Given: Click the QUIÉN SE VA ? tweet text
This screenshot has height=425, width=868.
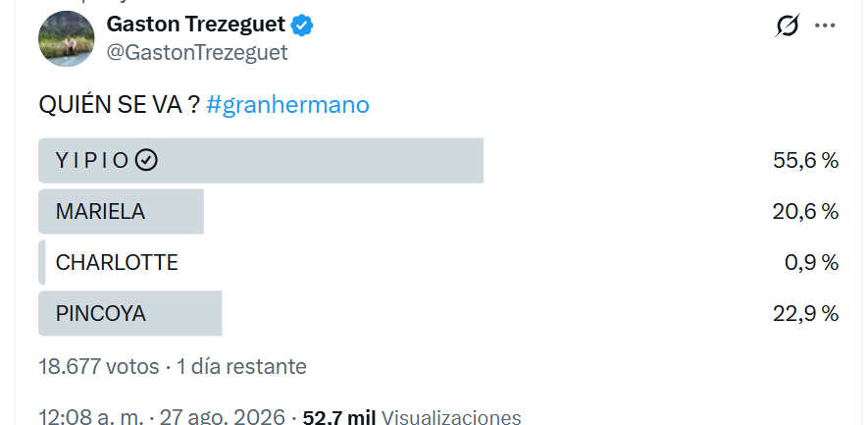Looking at the screenshot, I should [x=119, y=105].
